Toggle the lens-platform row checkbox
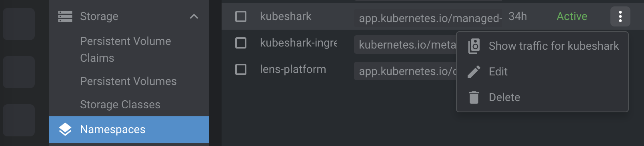The height and width of the screenshot is (146, 644). tap(241, 69)
